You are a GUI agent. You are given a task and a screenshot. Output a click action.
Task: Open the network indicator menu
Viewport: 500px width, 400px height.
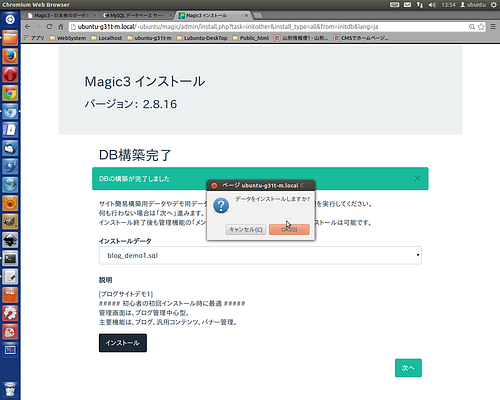[420, 5]
